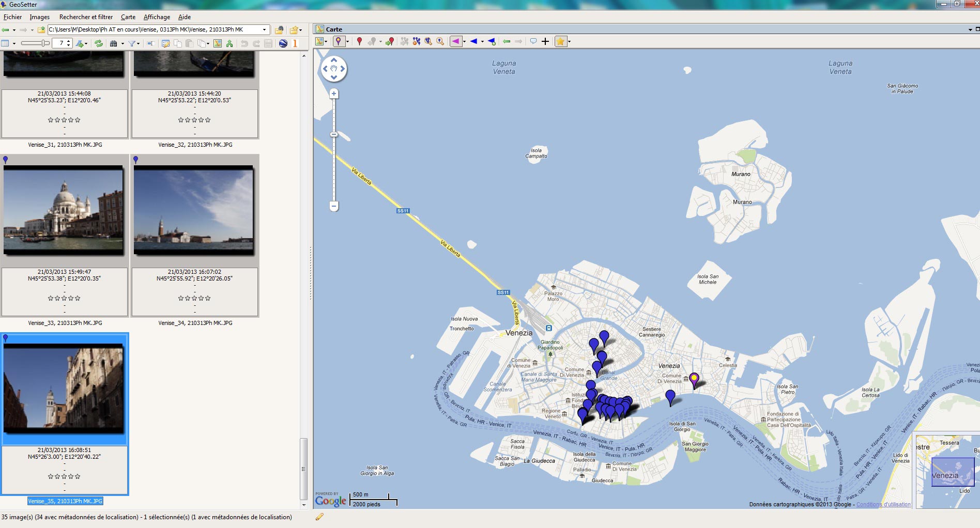Open the Affichage menu
Image resolution: width=980 pixels, height=528 pixels.
click(x=156, y=17)
